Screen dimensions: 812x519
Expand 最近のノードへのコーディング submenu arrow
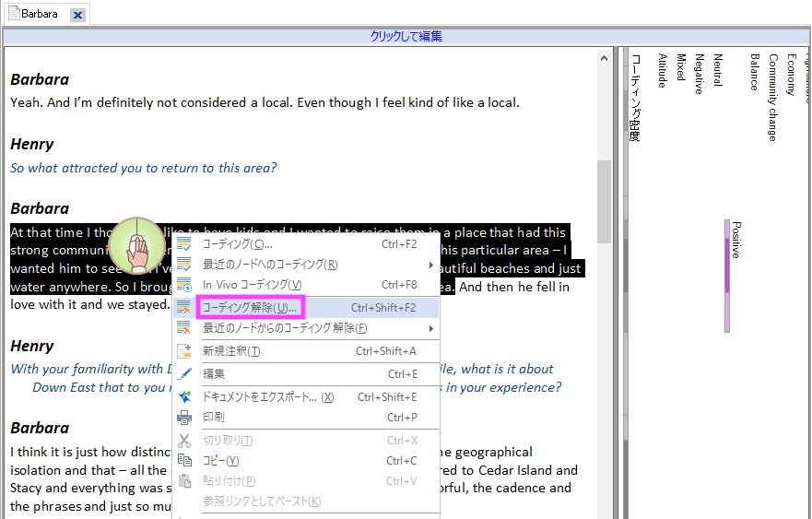pyautogui.click(x=430, y=265)
